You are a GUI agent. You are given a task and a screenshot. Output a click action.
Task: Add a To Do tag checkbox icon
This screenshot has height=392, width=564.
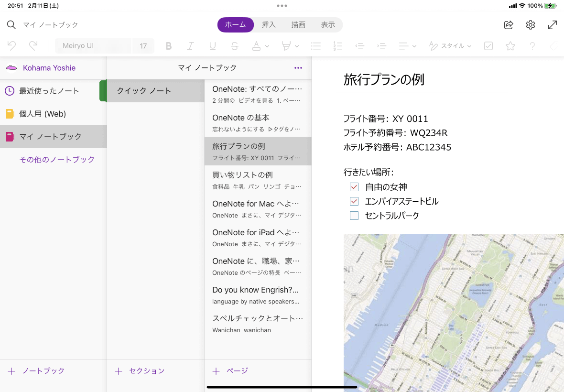[x=488, y=46]
